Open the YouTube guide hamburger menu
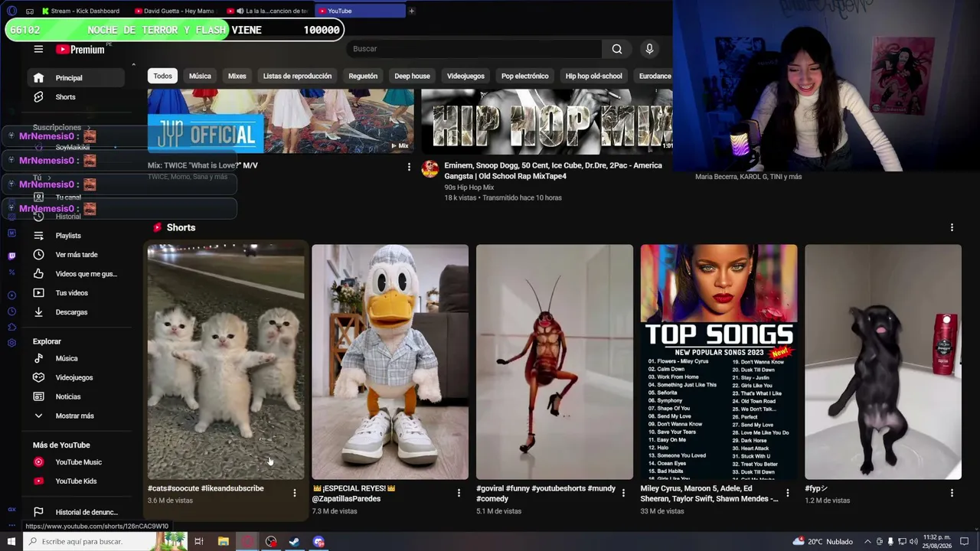980x551 pixels. [x=38, y=49]
